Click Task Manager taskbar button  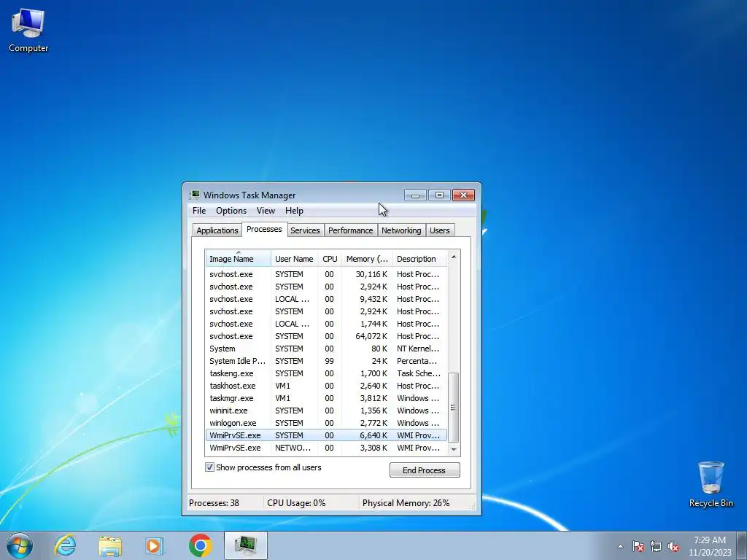point(246,545)
